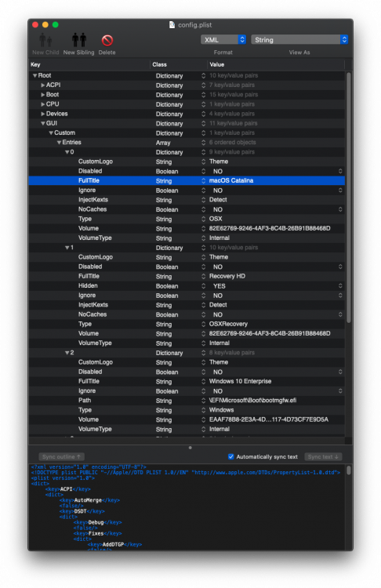Click the Path key row
Image resolution: width=381 pixels, height=588 pixels.
85,400
